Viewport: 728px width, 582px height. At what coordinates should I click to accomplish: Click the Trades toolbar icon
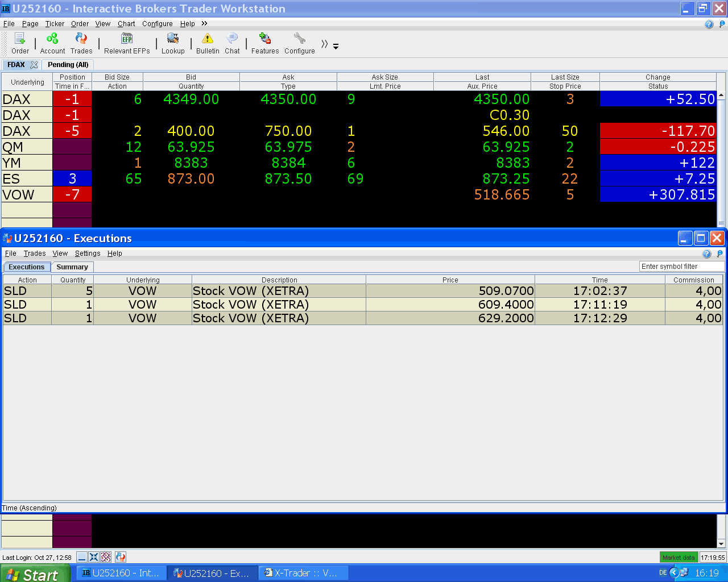tap(81, 43)
